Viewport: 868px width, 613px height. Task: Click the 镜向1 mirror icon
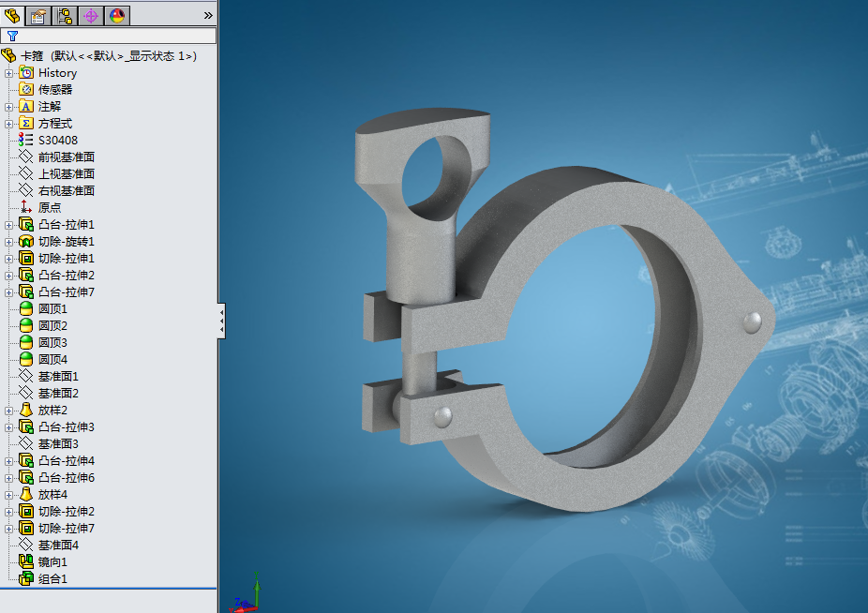click(x=26, y=561)
